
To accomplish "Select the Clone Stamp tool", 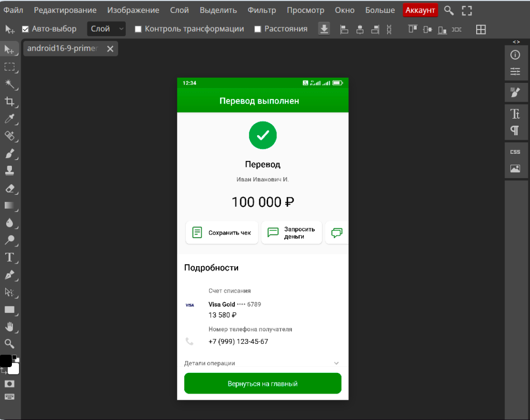I will (9, 170).
